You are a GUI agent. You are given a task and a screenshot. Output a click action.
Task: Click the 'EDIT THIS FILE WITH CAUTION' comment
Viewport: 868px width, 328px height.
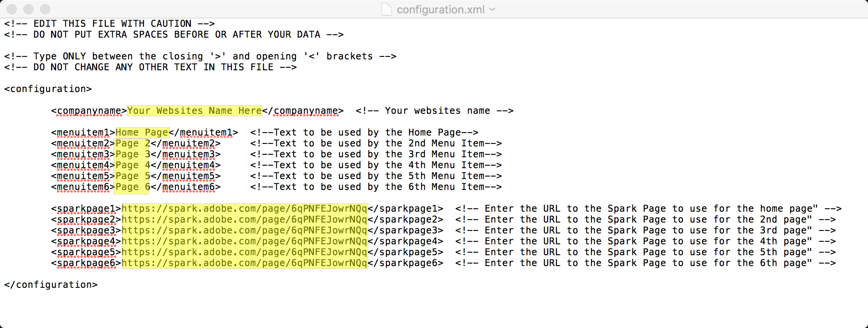click(109, 24)
